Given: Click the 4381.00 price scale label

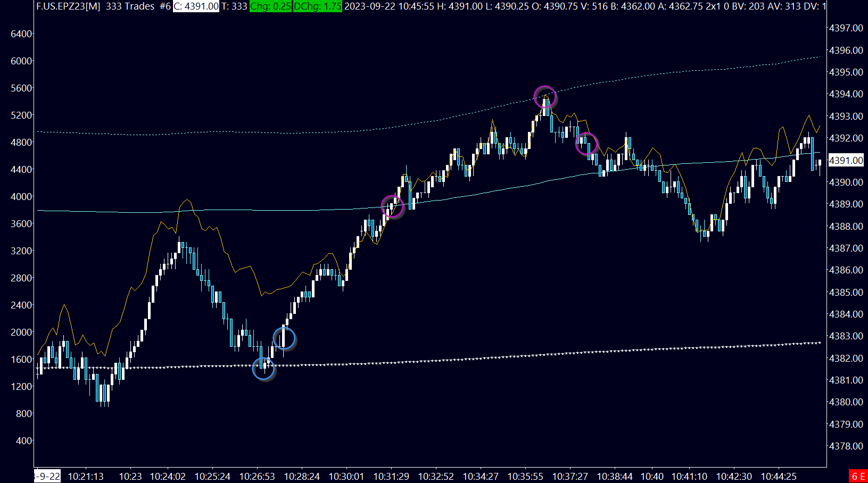Looking at the screenshot, I should [x=846, y=380].
